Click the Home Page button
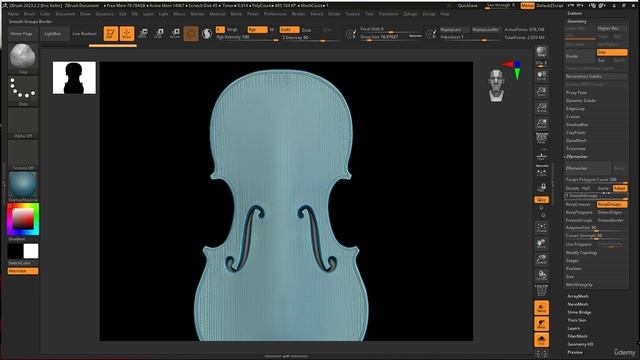640x360 pixels. click(x=21, y=33)
